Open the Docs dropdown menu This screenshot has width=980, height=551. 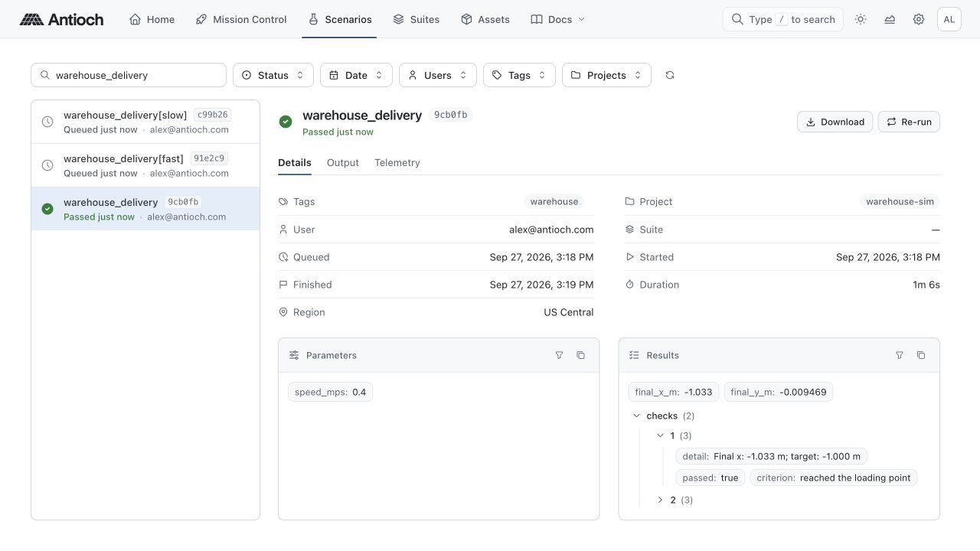click(x=558, y=19)
